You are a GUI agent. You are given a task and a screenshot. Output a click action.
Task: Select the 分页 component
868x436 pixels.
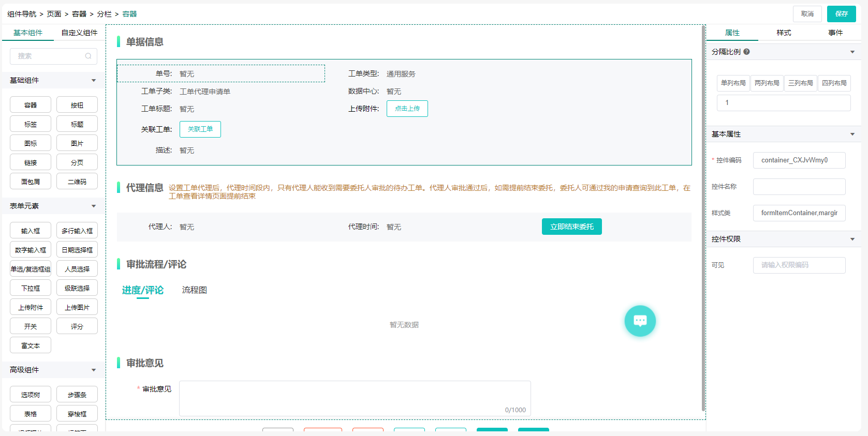(77, 162)
